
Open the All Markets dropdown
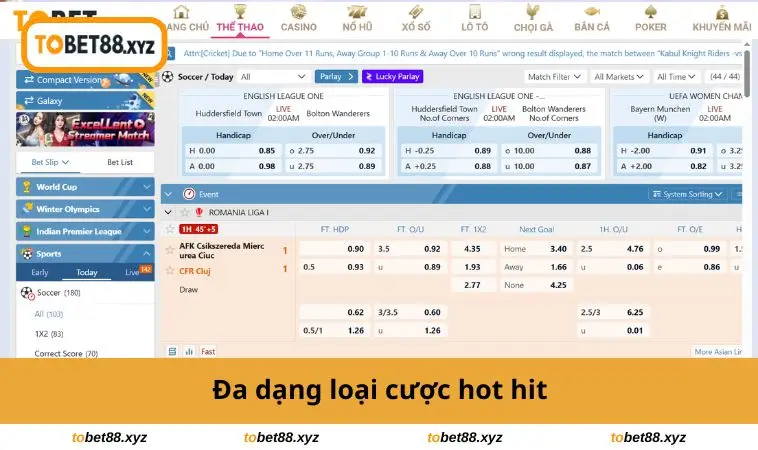(x=619, y=76)
